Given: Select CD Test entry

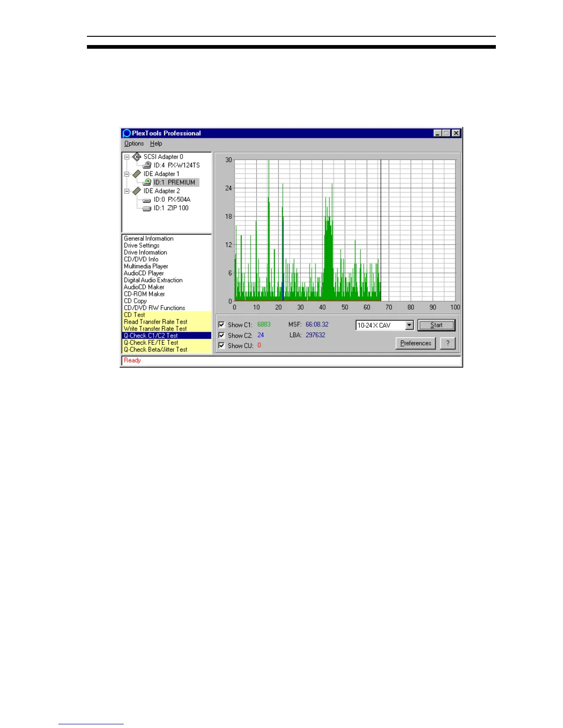Looking at the screenshot, I should coord(134,315).
